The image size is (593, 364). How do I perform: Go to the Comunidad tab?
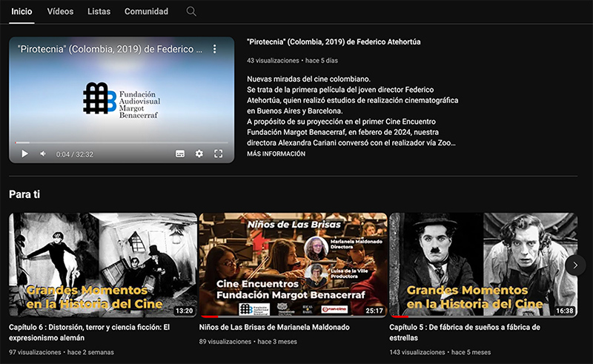click(146, 12)
